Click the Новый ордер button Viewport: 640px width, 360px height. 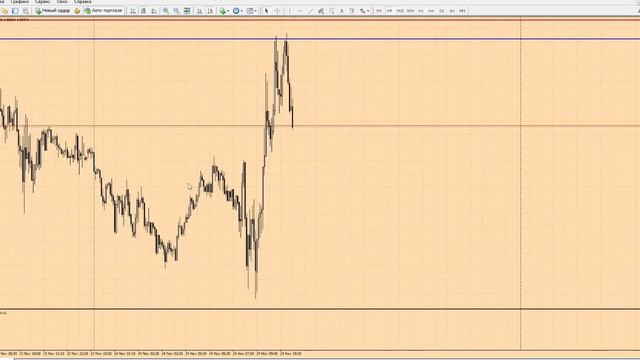pyautogui.click(x=53, y=11)
